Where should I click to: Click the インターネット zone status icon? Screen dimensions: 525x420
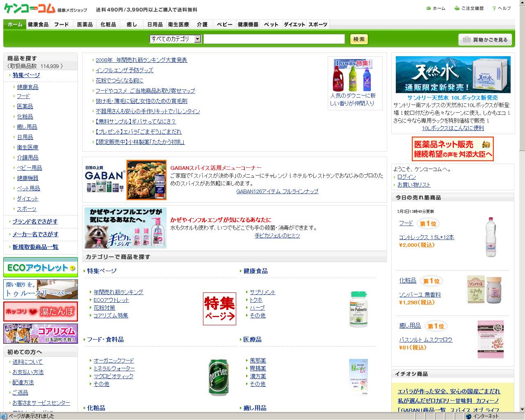pyautogui.click(x=468, y=416)
